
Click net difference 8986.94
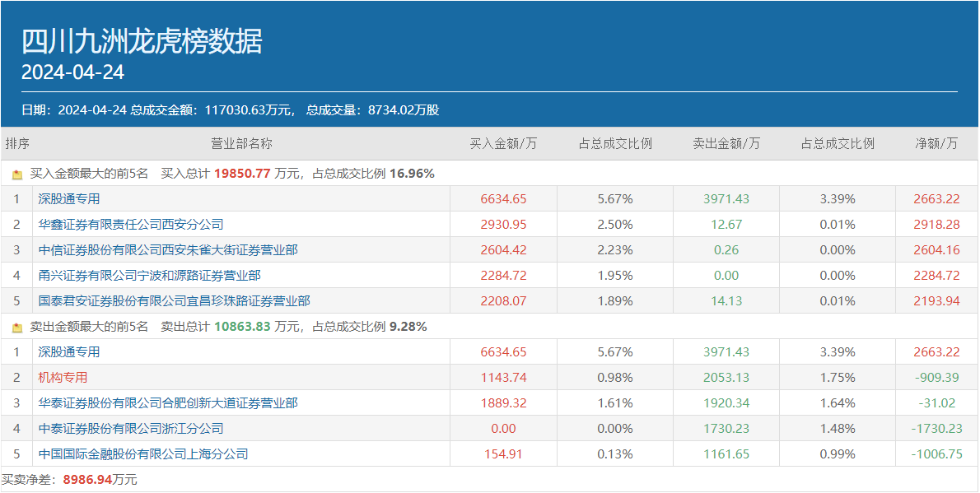(86, 480)
